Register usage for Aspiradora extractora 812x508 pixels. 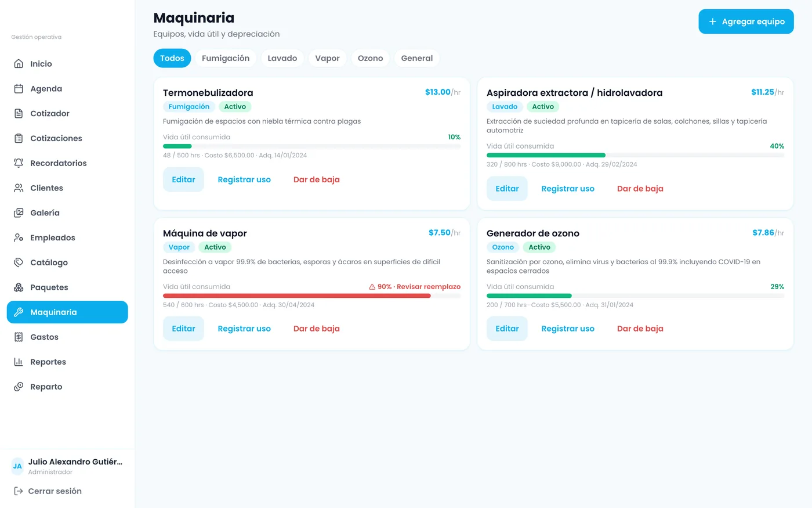coord(568,189)
